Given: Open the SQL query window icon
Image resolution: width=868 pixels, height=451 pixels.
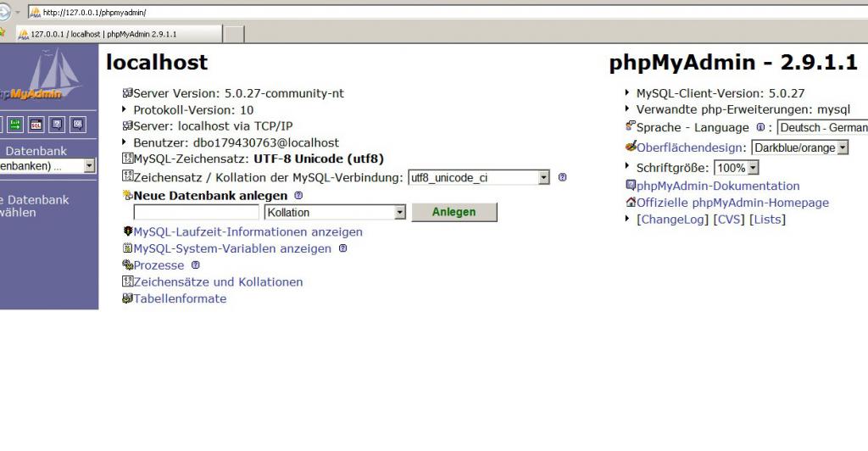Looking at the screenshot, I should (36, 125).
